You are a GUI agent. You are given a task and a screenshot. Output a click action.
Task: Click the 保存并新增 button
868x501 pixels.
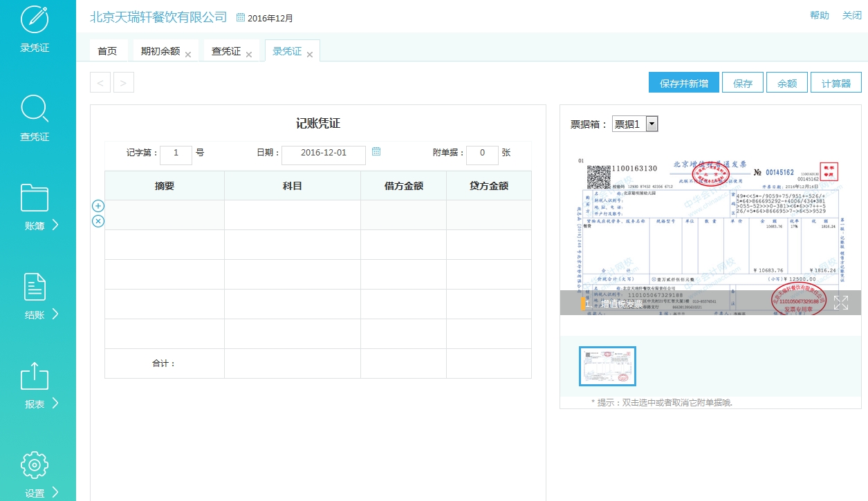pos(684,83)
